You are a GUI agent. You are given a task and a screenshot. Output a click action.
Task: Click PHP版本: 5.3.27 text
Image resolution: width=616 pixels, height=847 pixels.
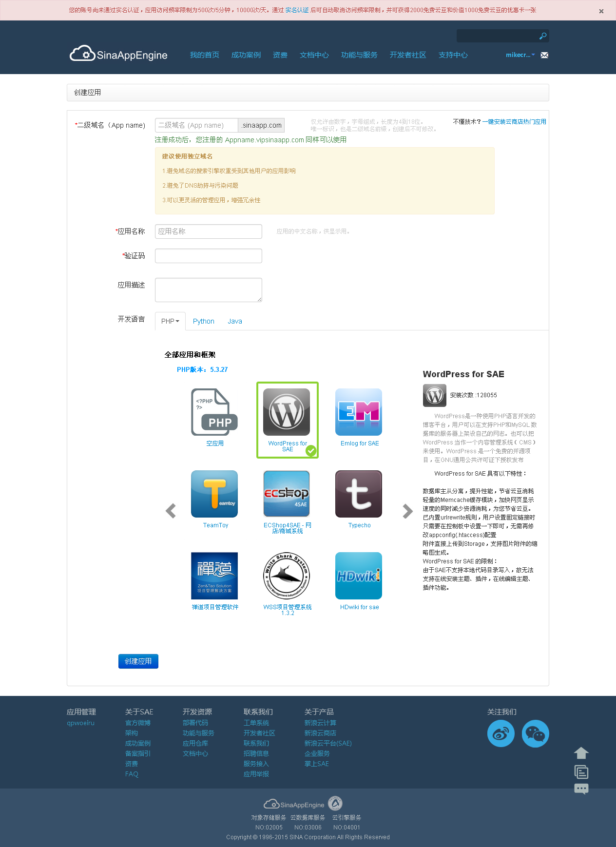click(202, 370)
